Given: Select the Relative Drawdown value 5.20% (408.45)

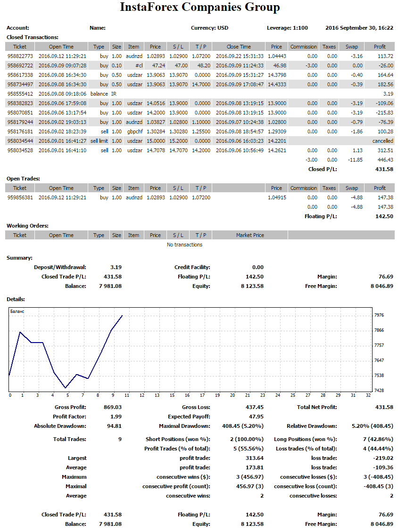Looking at the screenshot, I should coord(373,426).
